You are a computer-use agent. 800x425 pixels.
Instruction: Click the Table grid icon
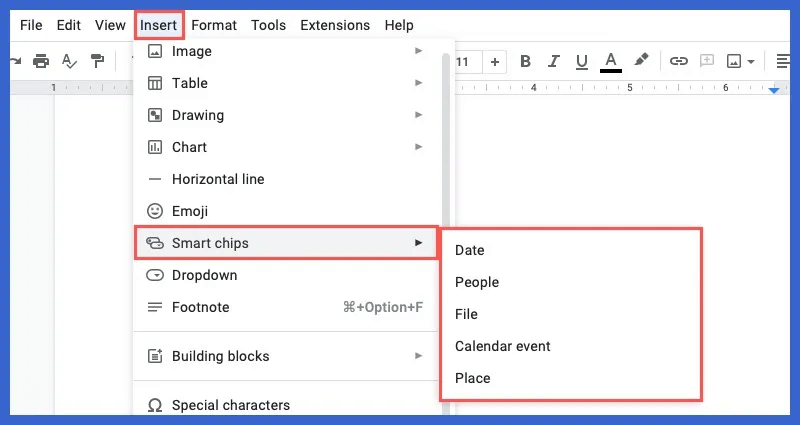155,83
